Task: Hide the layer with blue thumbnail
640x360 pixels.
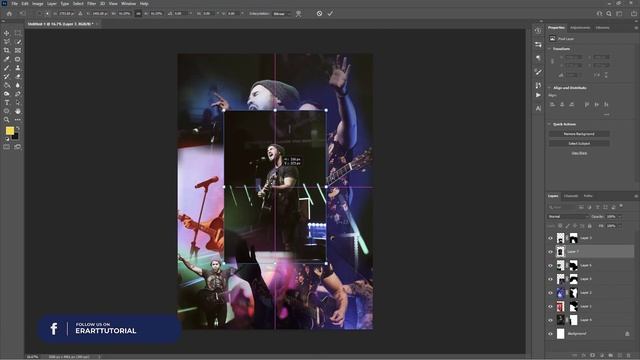Action: [550, 293]
